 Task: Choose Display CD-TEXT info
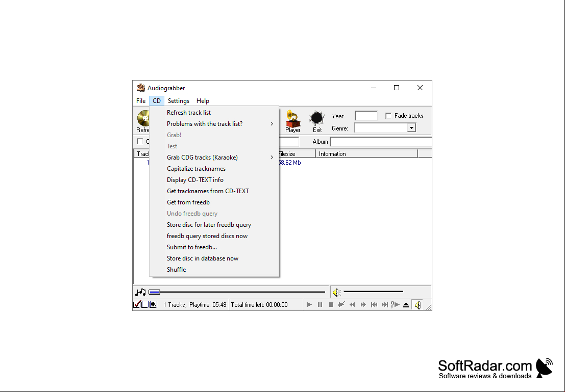[214, 179]
